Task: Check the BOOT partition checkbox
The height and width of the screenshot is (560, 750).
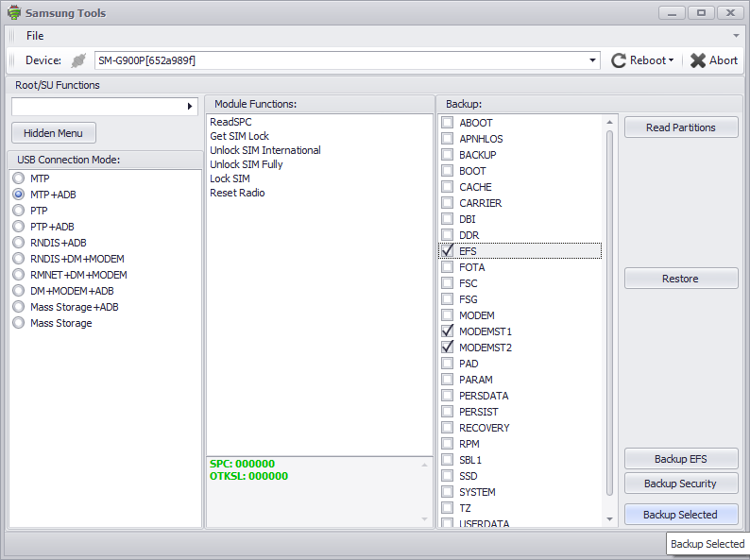Action: click(x=447, y=171)
